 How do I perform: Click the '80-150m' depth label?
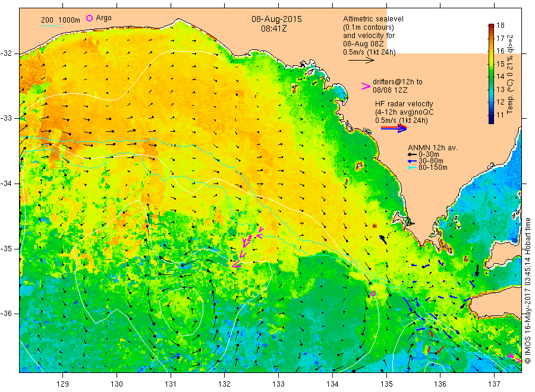point(433,167)
